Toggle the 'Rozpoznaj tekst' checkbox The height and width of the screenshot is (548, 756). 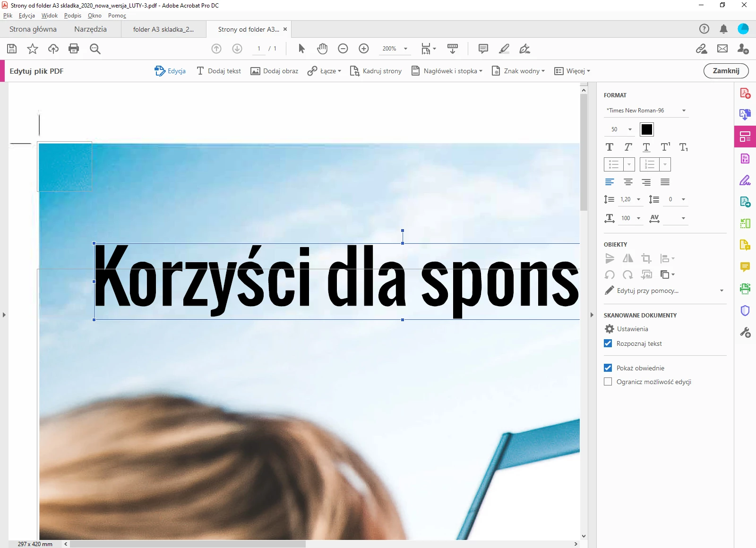click(x=608, y=343)
